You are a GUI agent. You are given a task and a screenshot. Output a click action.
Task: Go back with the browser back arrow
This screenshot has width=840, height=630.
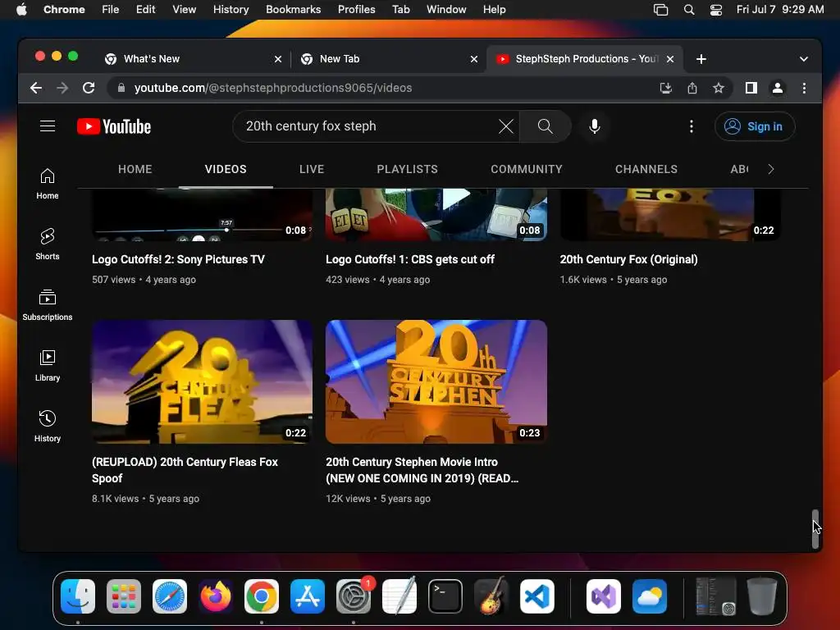point(36,88)
